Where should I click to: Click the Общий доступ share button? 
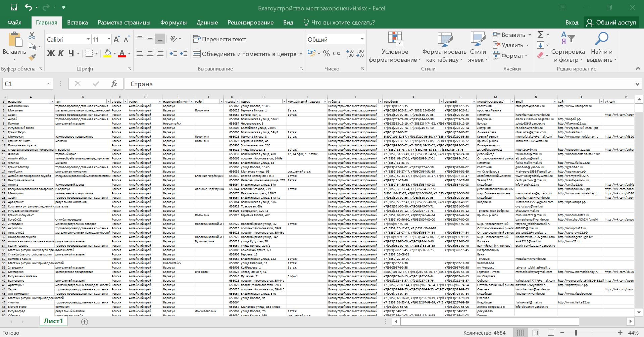[611, 22]
